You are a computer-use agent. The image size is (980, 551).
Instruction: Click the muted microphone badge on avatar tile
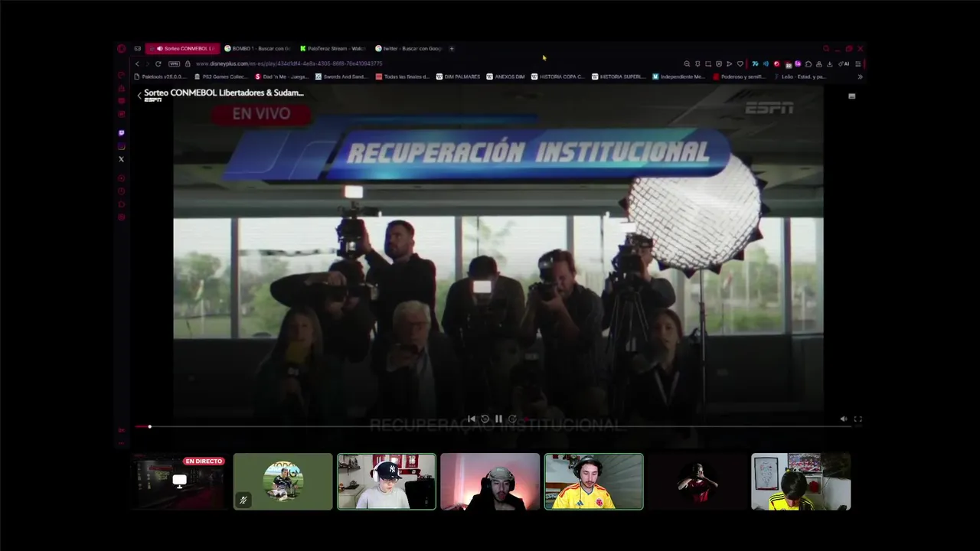click(243, 500)
